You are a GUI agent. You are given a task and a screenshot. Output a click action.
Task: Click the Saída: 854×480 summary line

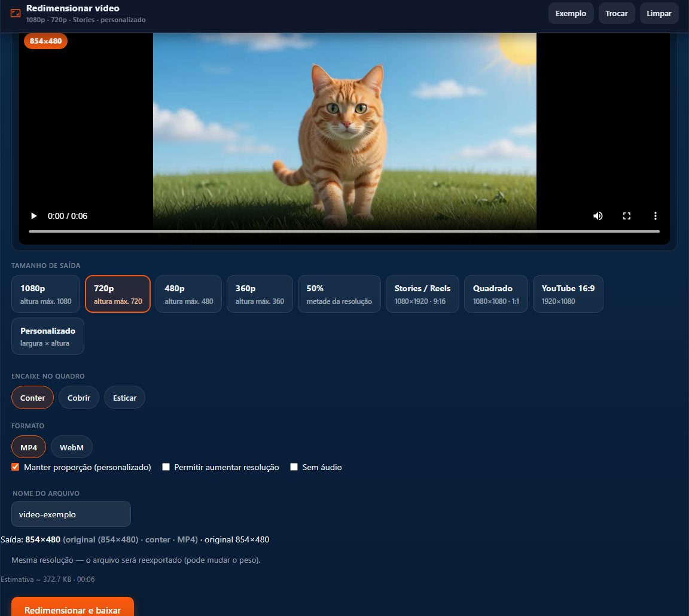point(135,539)
